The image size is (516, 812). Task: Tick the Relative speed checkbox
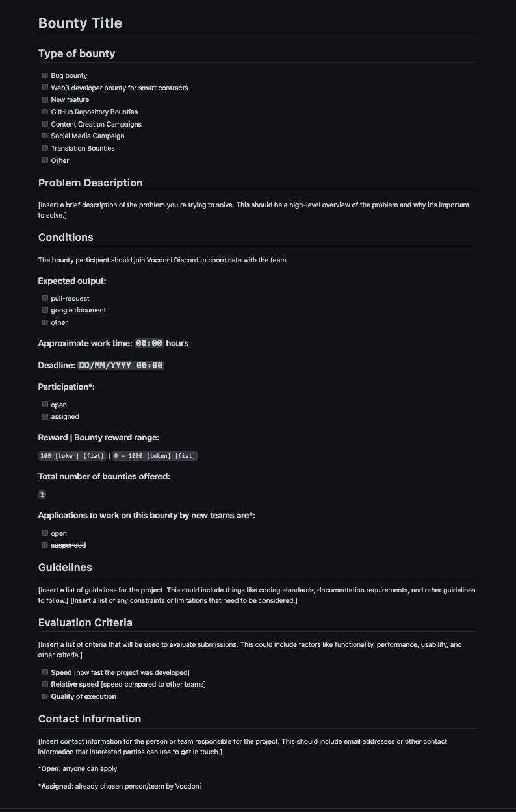[45, 684]
